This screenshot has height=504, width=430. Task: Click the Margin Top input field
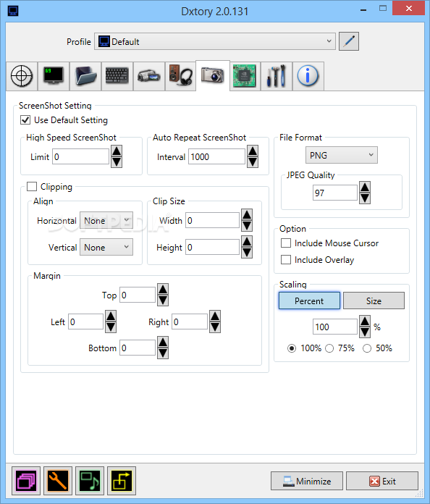click(138, 295)
